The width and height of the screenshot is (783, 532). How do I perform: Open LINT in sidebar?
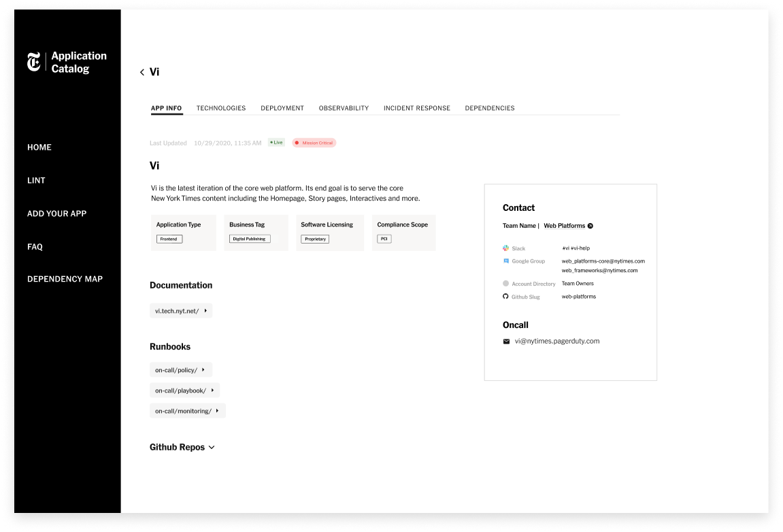(36, 180)
